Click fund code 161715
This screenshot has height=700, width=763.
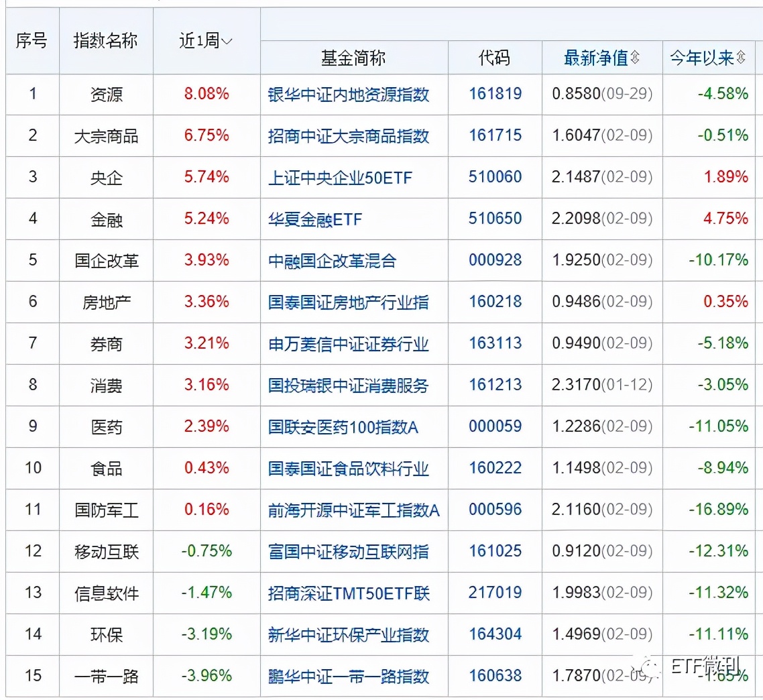(x=495, y=135)
